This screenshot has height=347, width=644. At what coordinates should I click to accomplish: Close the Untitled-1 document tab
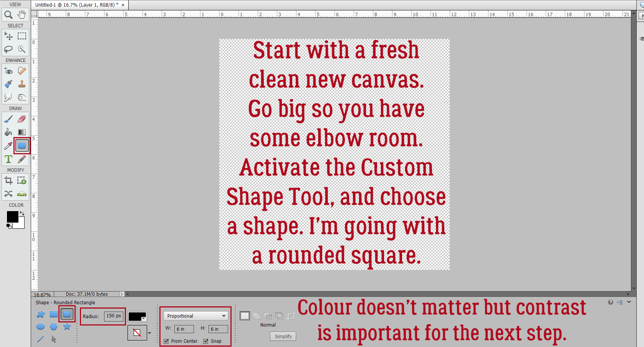click(x=123, y=5)
